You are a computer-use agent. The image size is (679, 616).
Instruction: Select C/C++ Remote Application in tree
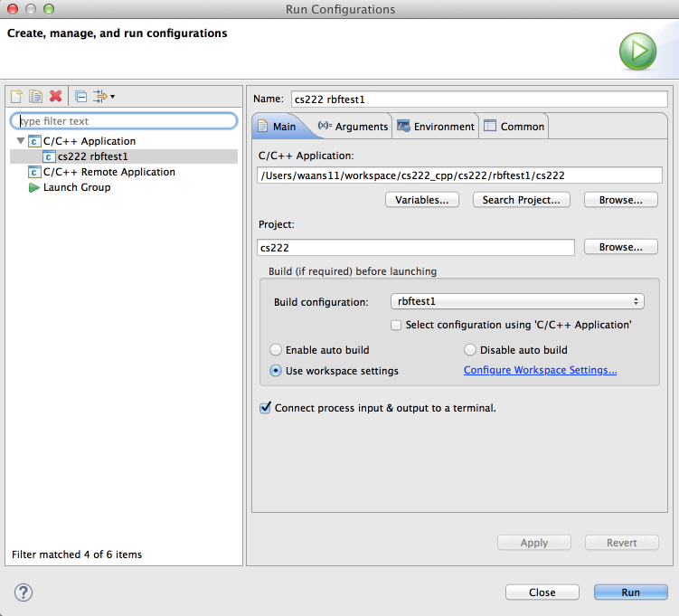click(x=108, y=172)
